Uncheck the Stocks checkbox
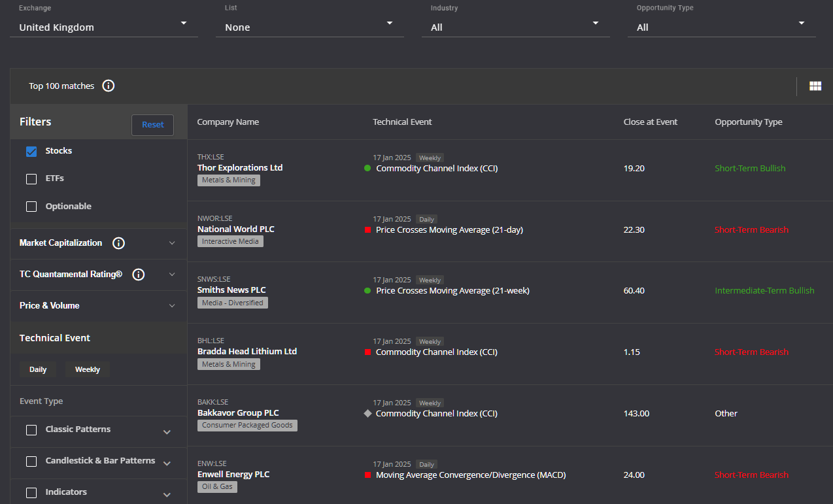Image resolution: width=833 pixels, height=504 pixels. coord(31,151)
